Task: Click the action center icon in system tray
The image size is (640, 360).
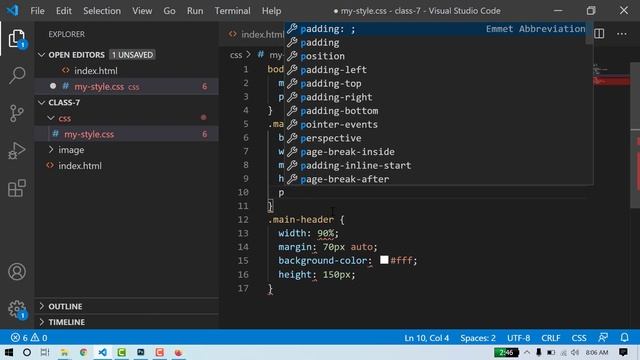Action: click(623, 352)
